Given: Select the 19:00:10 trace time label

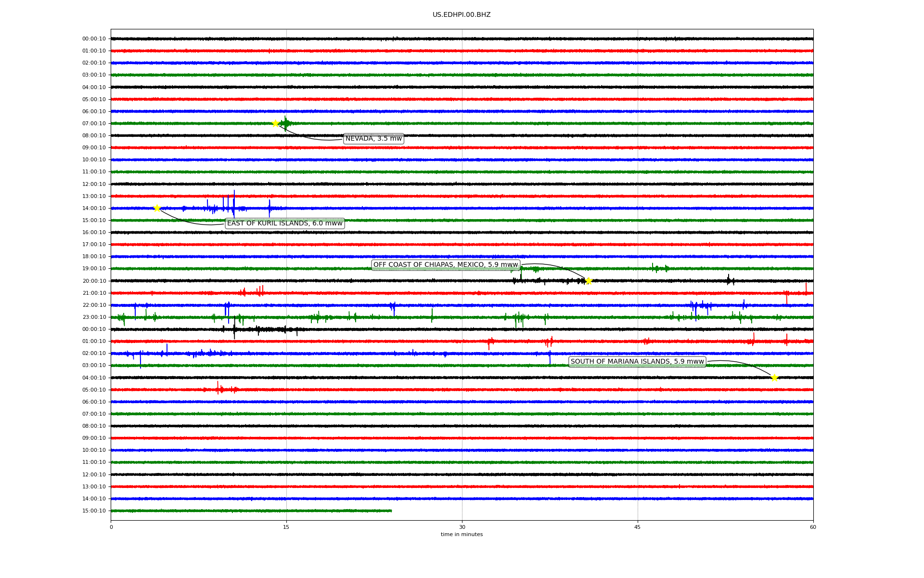Looking at the screenshot, I should point(94,269).
